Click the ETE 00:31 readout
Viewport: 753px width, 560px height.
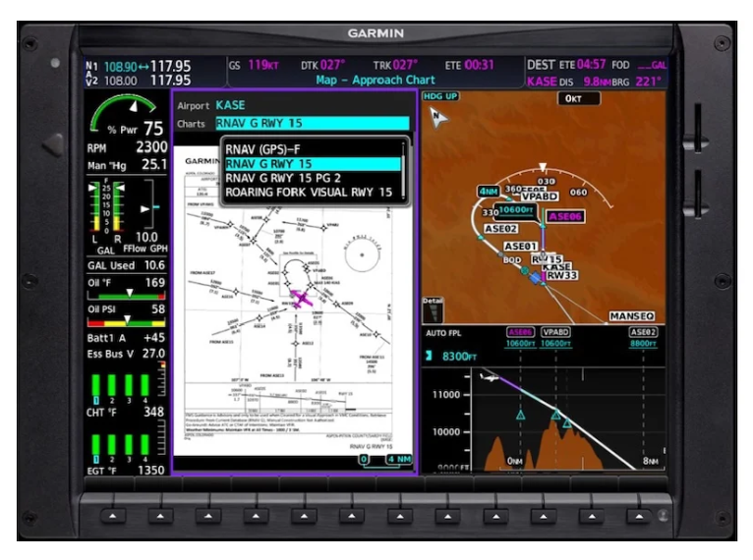point(469,65)
